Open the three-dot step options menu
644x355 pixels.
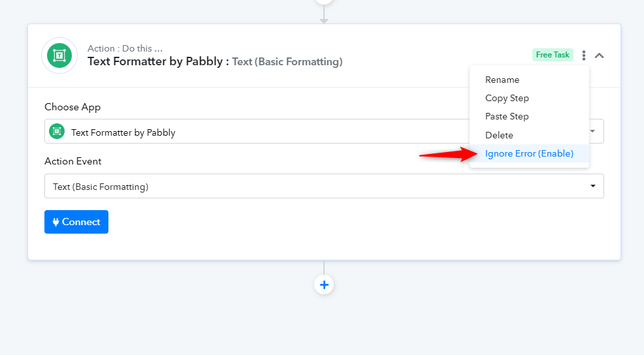(584, 55)
